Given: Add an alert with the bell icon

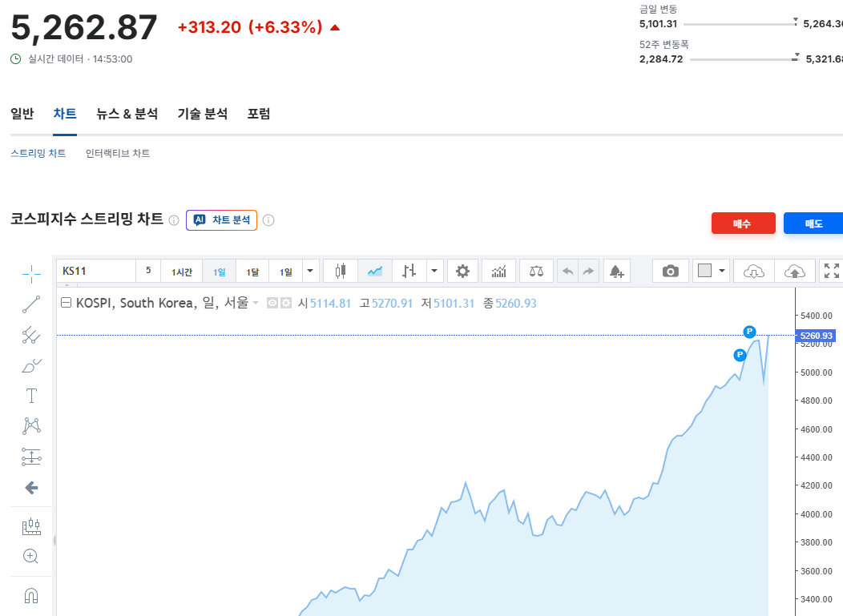Looking at the screenshot, I should 616,272.
